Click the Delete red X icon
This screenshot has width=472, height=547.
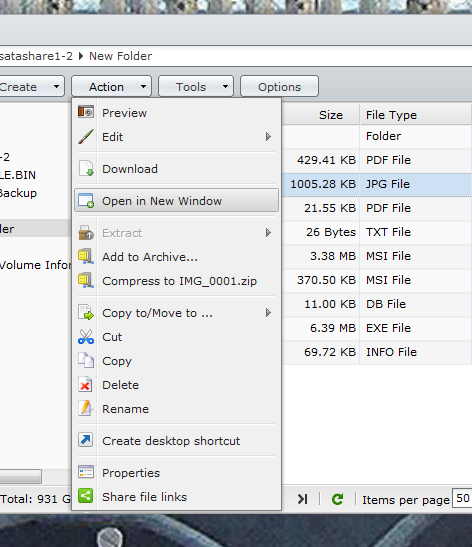tap(86, 384)
